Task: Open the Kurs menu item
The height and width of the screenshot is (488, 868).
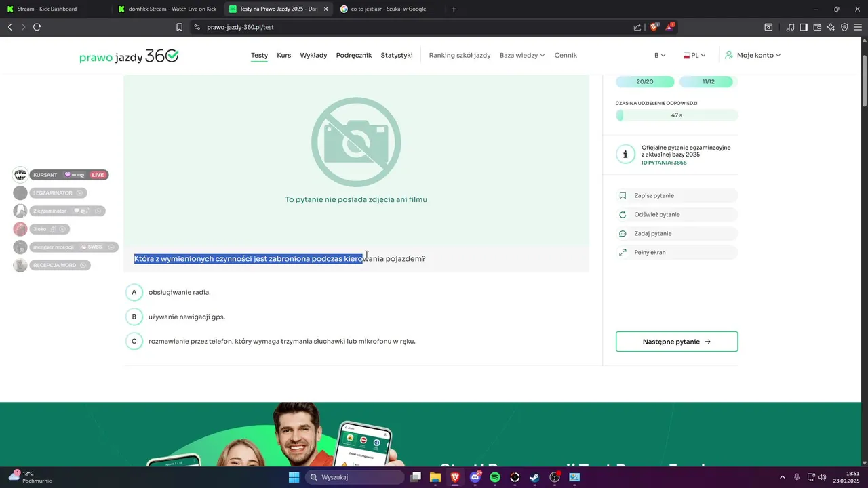Action: click(x=284, y=56)
